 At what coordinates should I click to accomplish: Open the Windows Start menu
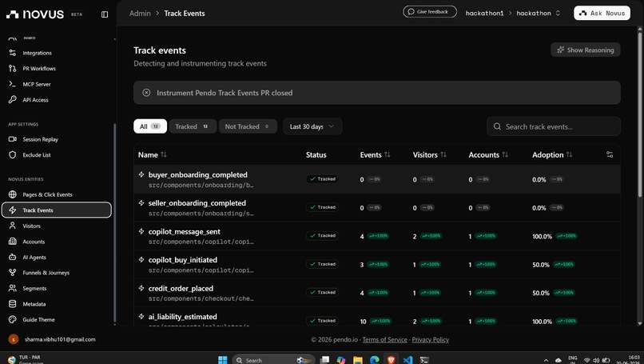(223, 360)
